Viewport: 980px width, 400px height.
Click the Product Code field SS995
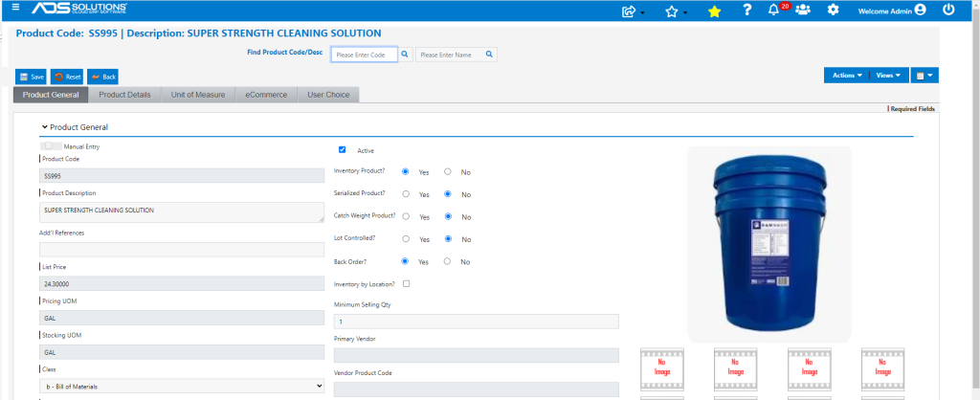[182, 176]
